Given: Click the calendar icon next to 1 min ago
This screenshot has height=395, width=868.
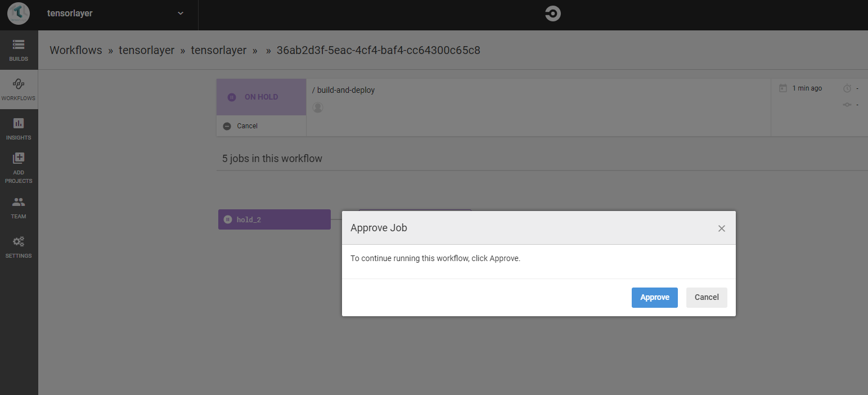Looking at the screenshot, I should pyautogui.click(x=782, y=88).
